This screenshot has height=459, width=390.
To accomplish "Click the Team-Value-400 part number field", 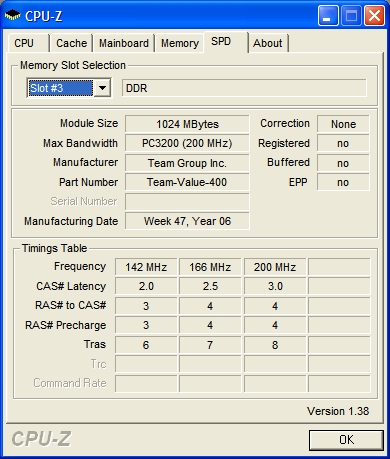I will pos(187,182).
